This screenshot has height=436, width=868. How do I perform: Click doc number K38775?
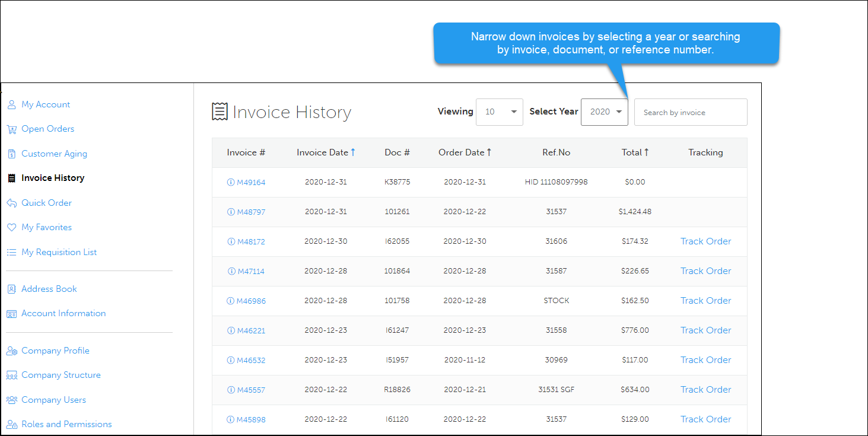(x=397, y=182)
